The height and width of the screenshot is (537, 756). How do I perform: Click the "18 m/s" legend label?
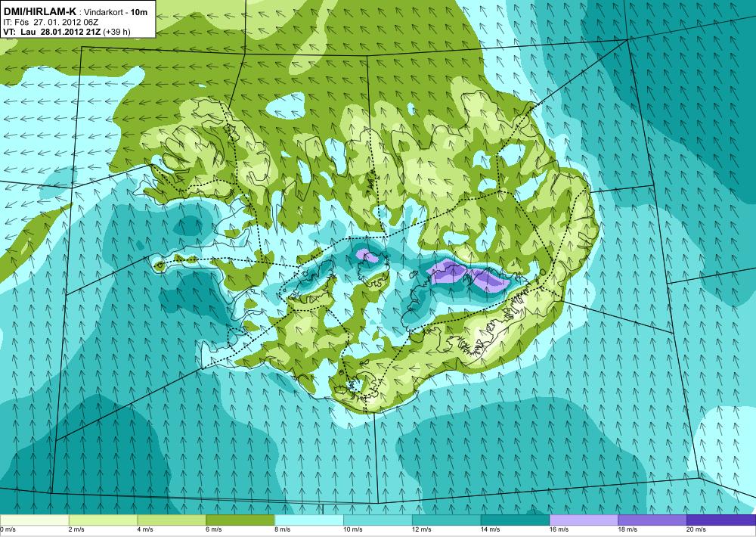628,529
